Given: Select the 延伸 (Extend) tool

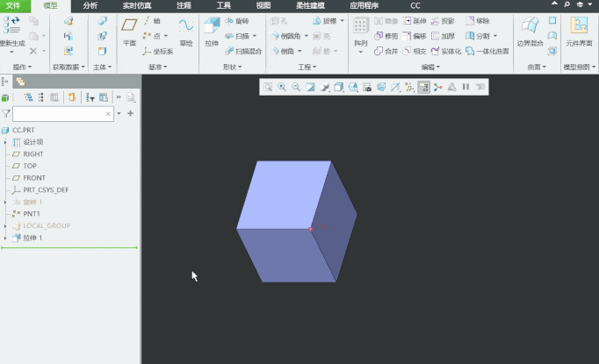Looking at the screenshot, I should click(415, 21).
